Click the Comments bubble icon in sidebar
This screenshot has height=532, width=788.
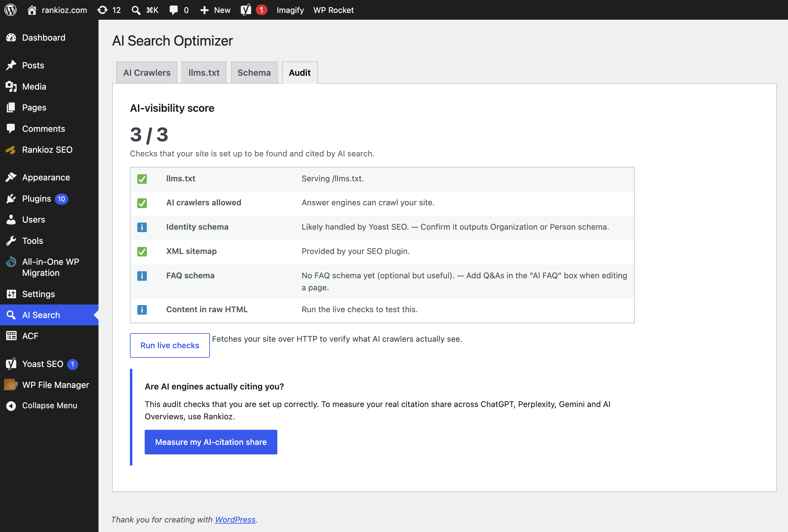click(11, 128)
